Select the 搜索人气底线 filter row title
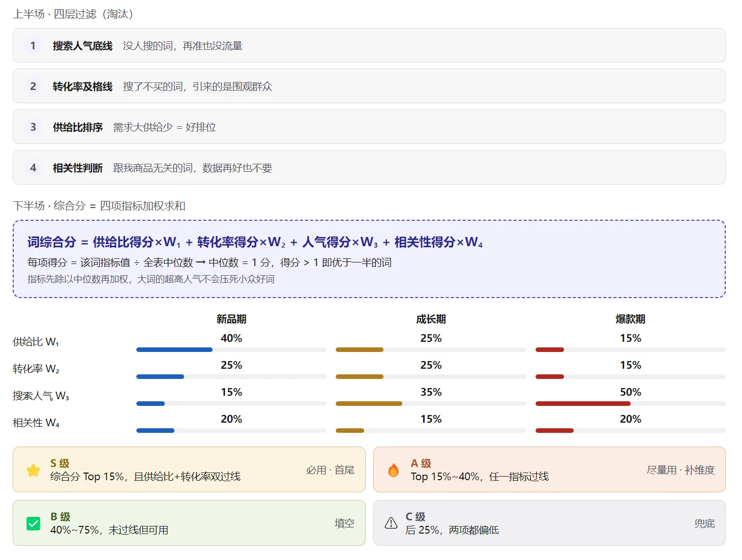This screenshot has width=742, height=560. 82,46
